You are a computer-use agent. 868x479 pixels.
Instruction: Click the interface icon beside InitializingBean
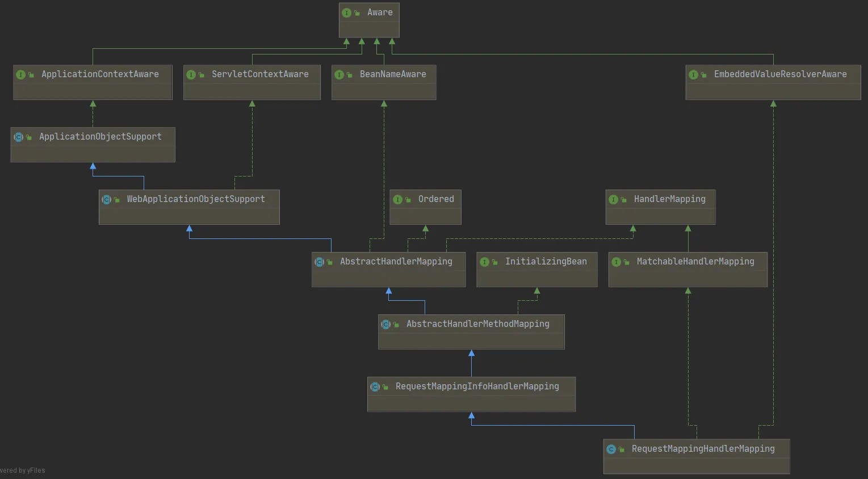(x=484, y=262)
